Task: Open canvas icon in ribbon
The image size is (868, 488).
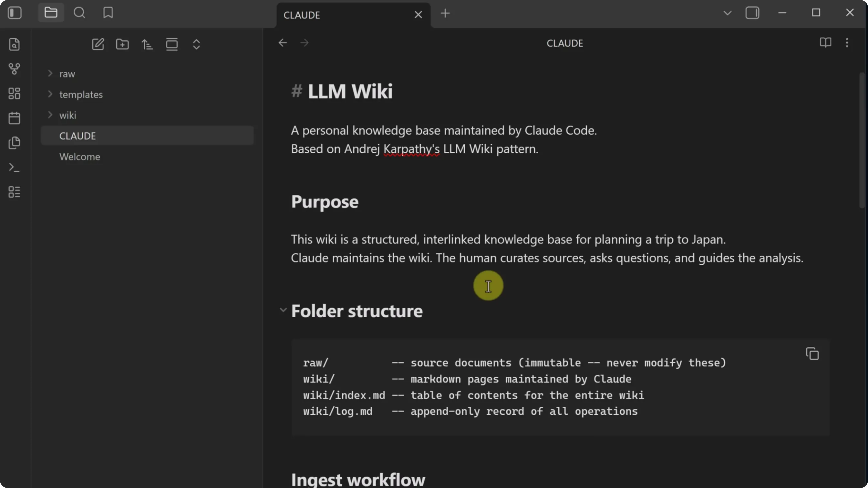Action: (14, 93)
